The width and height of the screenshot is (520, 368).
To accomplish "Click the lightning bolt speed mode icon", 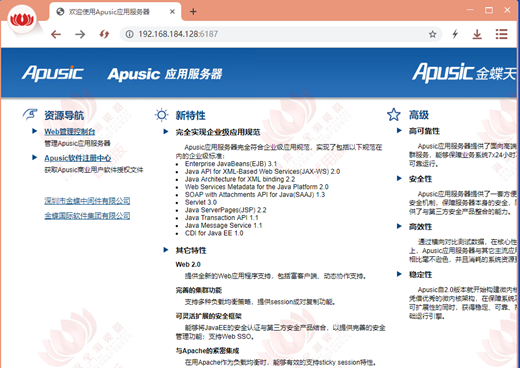I will 455,34.
